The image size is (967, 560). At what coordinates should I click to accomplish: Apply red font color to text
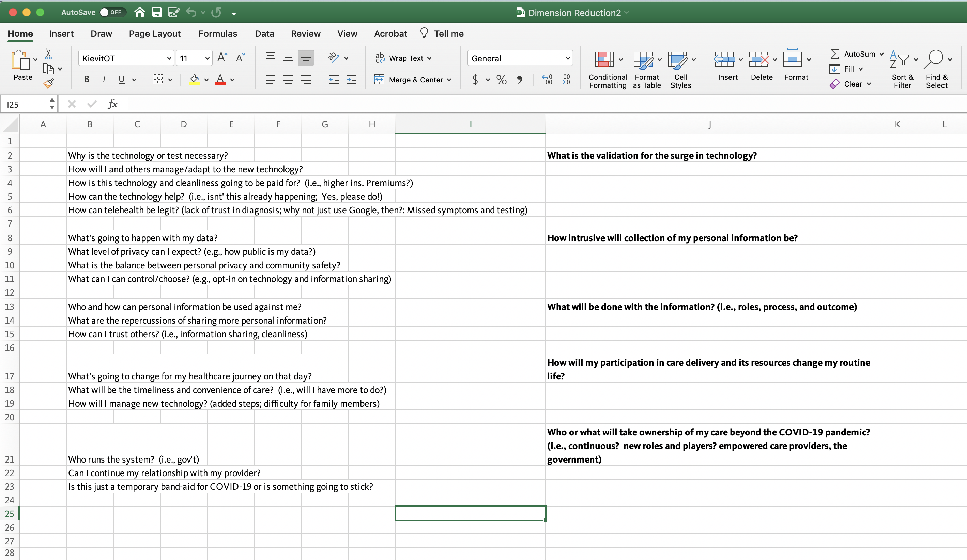coord(220,80)
